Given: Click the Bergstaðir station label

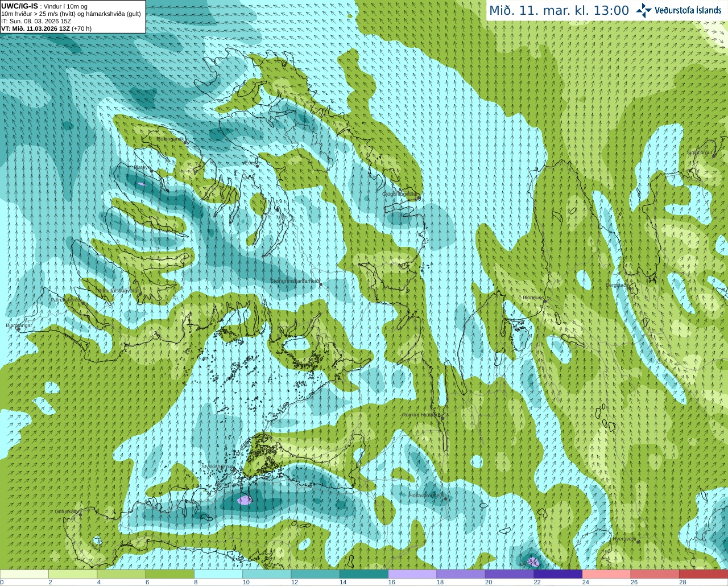Looking at the screenshot, I should click(618, 285).
